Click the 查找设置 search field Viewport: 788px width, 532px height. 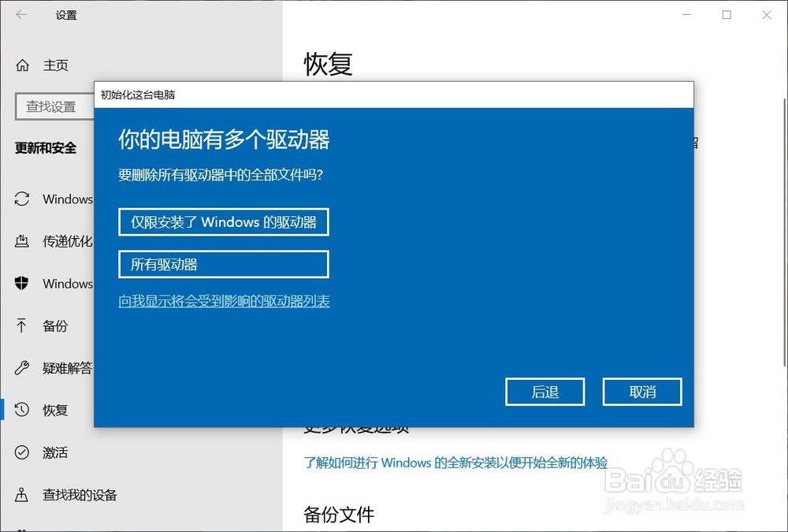[x=55, y=106]
